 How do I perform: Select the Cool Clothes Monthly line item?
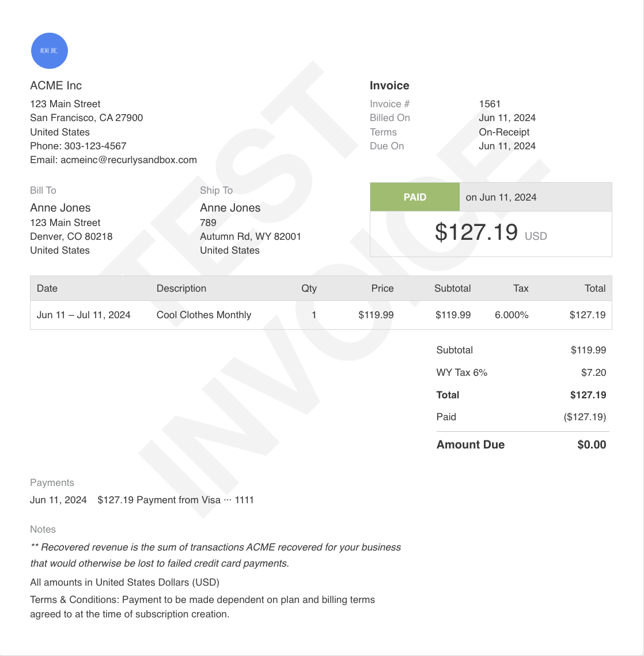[321, 315]
